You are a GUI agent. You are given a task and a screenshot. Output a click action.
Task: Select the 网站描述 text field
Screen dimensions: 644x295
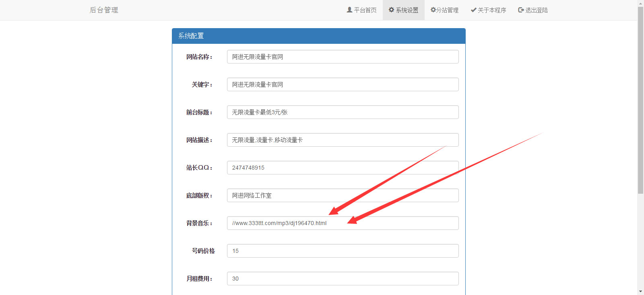(343, 140)
